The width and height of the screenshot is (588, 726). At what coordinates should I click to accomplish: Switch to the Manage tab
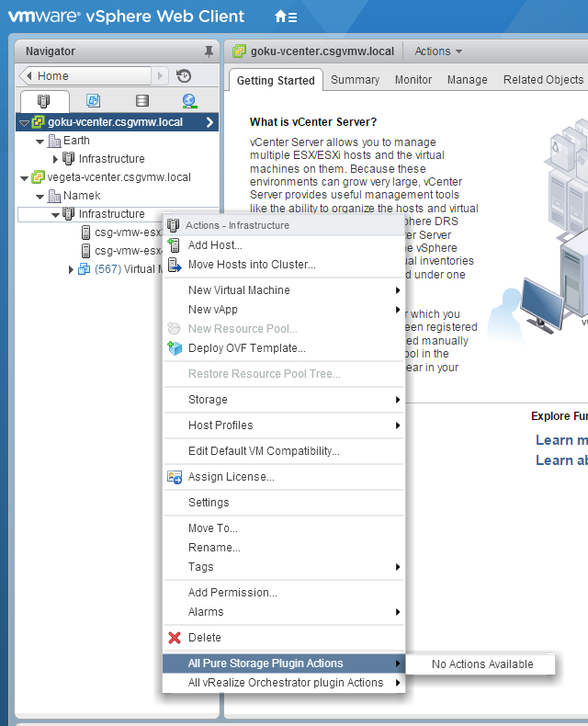coord(467,80)
